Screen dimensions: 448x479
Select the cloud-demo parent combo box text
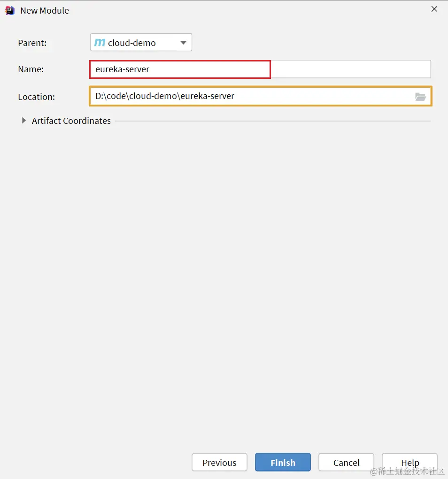132,43
